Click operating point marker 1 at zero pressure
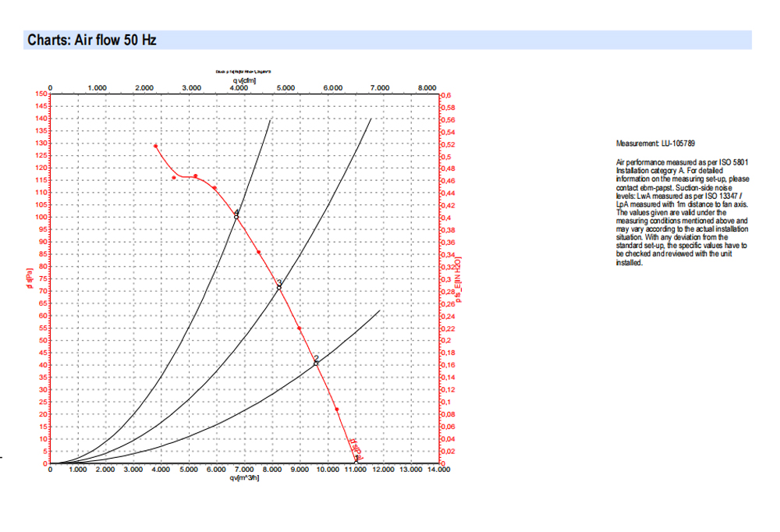780x532 pixels. 356,463
